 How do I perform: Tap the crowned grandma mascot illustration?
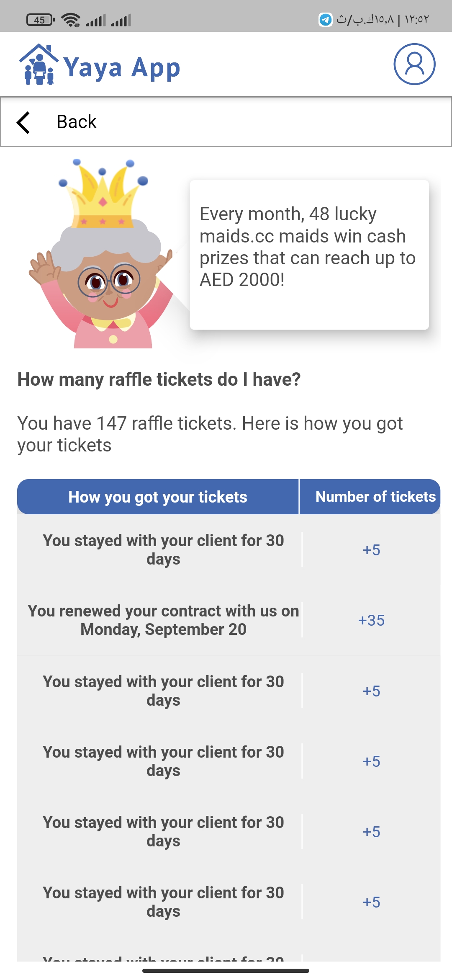[x=103, y=255]
